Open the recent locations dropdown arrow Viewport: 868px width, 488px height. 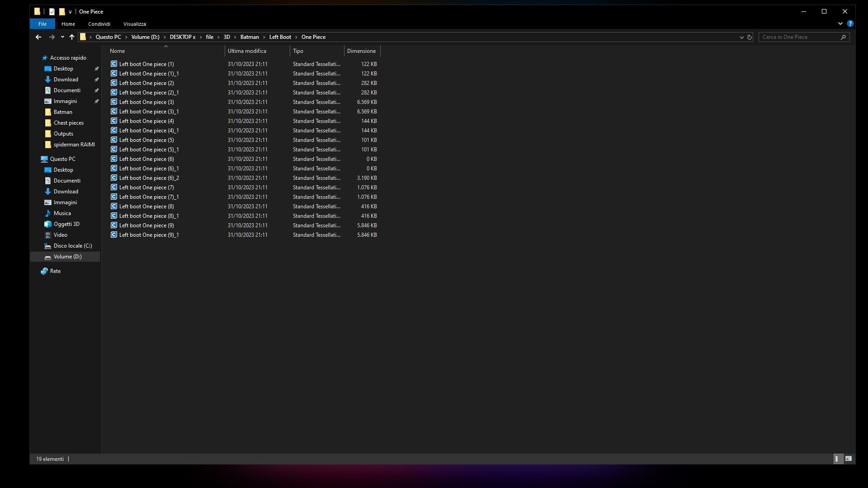62,37
